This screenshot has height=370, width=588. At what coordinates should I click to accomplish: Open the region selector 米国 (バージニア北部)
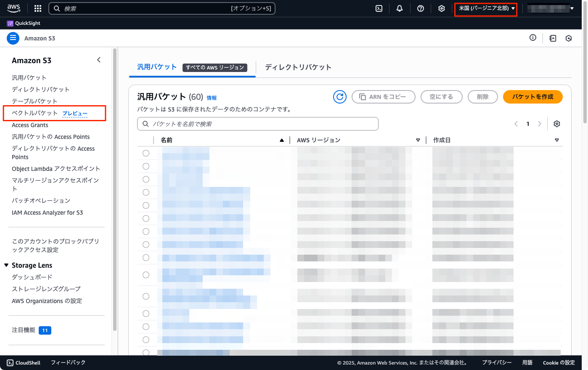coord(487,8)
